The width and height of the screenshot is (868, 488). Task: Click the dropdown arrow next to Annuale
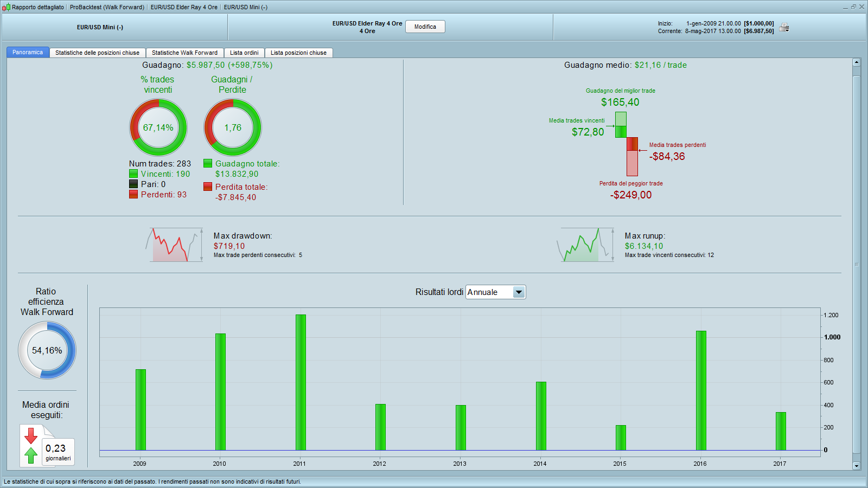(519, 292)
